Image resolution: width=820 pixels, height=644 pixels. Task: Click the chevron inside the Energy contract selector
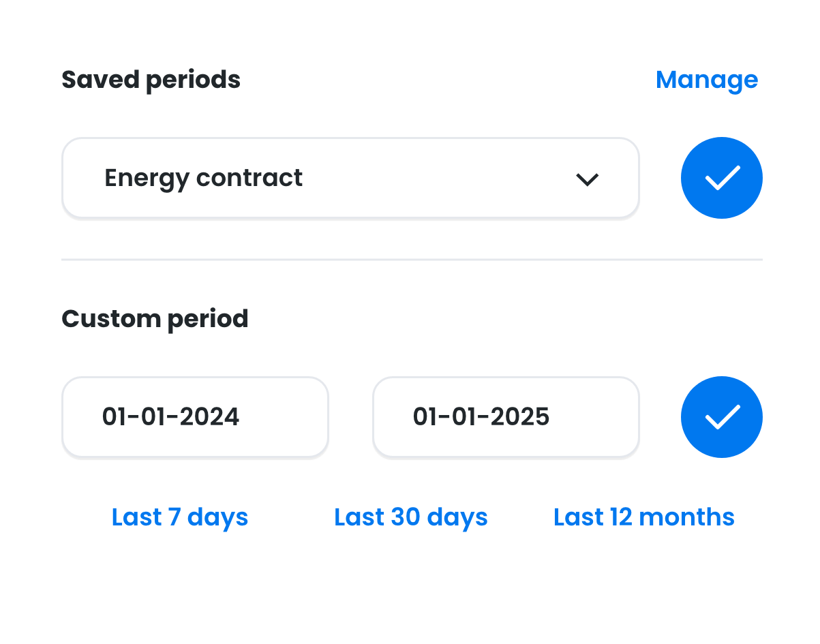[x=588, y=179]
